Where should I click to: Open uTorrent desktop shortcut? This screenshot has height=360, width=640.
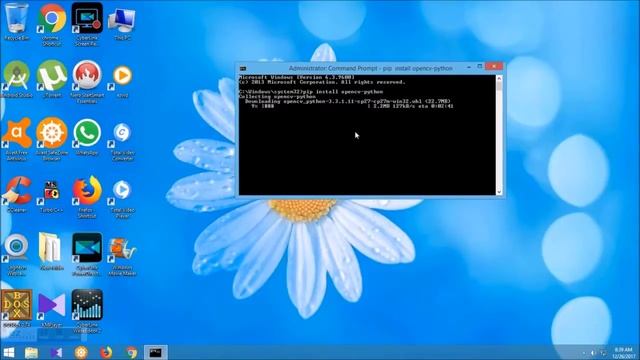(x=52, y=79)
